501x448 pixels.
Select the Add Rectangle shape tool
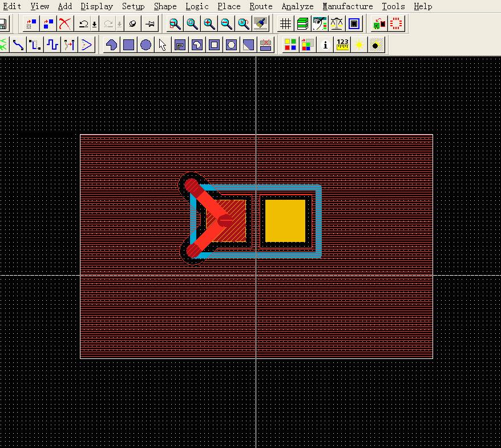pyautogui.click(x=129, y=45)
